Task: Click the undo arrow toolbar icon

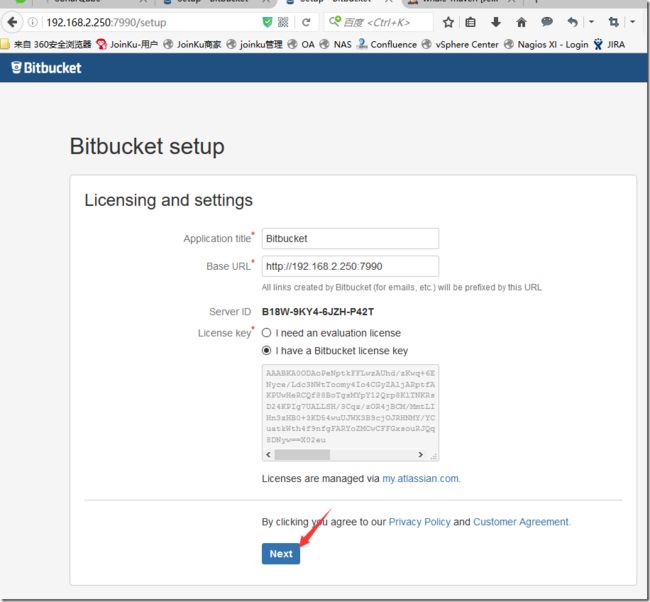Action: point(572,22)
